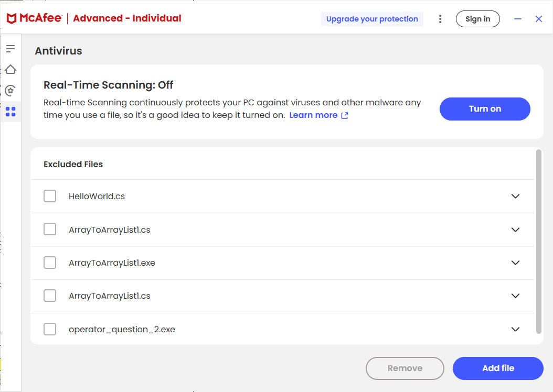Screen dimensions: 553x392
Task: Click the McAfee shield logo
Action: [12, 19]
